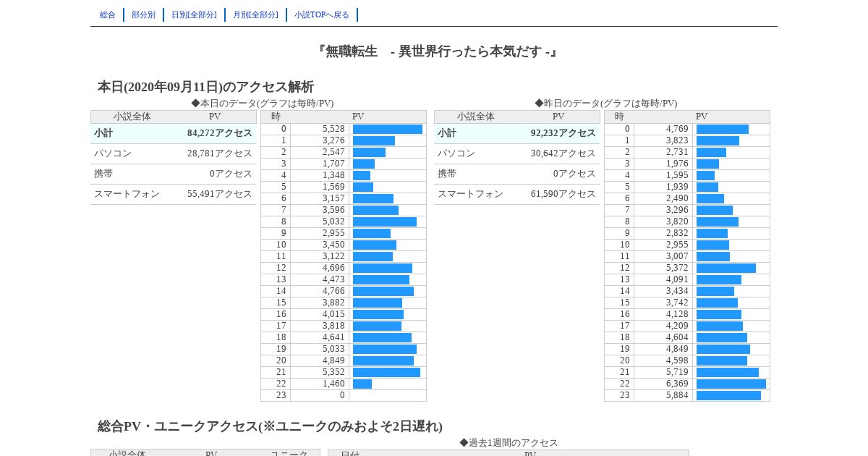The height and width of the screenshot is (456, 868).
Task: Click today's PV value 4,641
Action: click(x=333, y=338)
